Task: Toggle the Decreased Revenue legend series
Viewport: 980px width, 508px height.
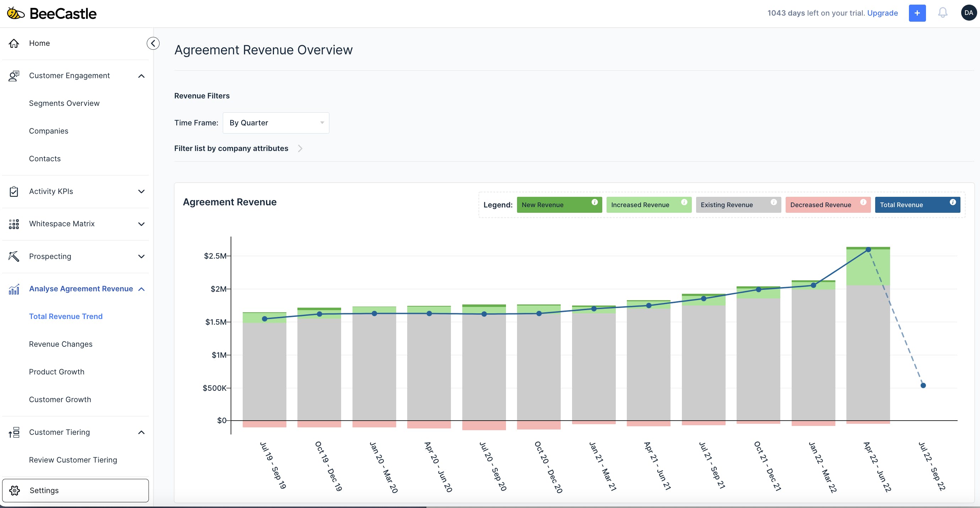Action: [820, 205]
